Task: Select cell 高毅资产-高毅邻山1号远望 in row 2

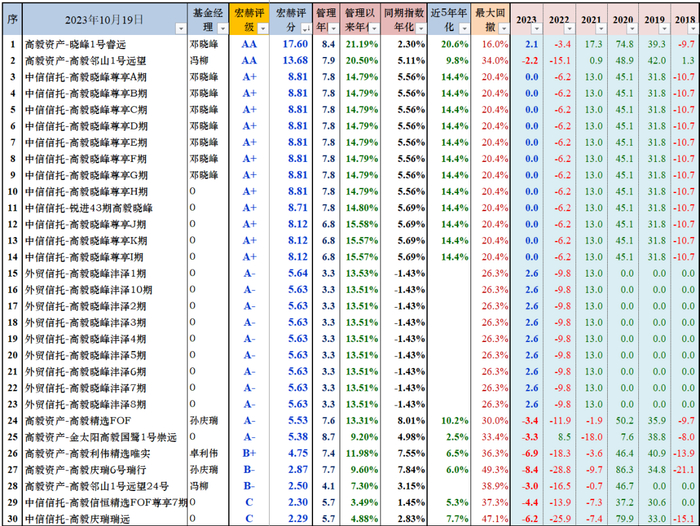Action: pyautogui.click(x=105, y=61)
